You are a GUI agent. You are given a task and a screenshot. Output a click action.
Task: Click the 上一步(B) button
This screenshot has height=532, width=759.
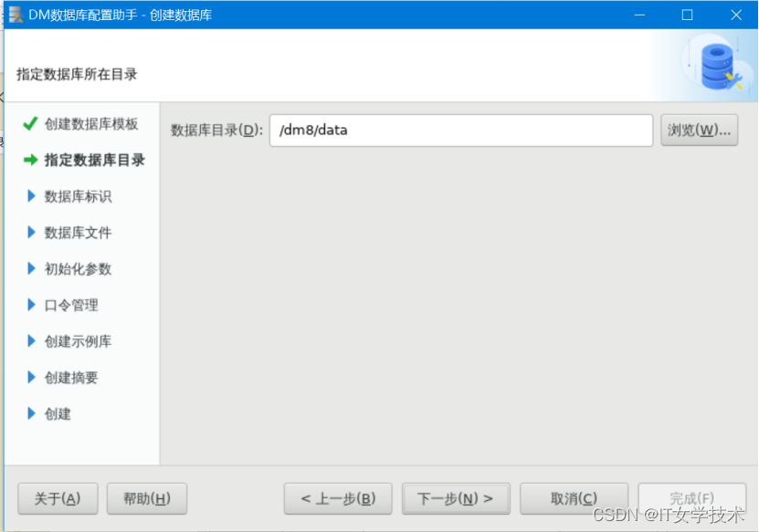[x=338, y=498]
